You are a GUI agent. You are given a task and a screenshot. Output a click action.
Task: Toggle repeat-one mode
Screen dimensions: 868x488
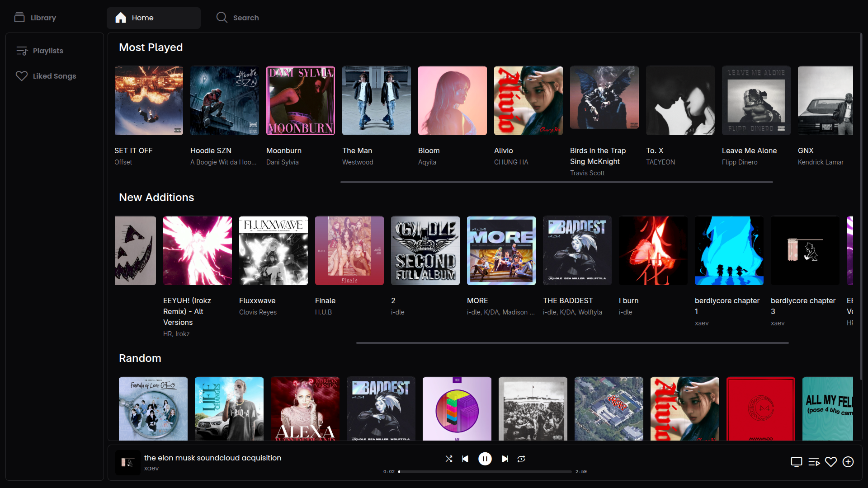[521, 459]
